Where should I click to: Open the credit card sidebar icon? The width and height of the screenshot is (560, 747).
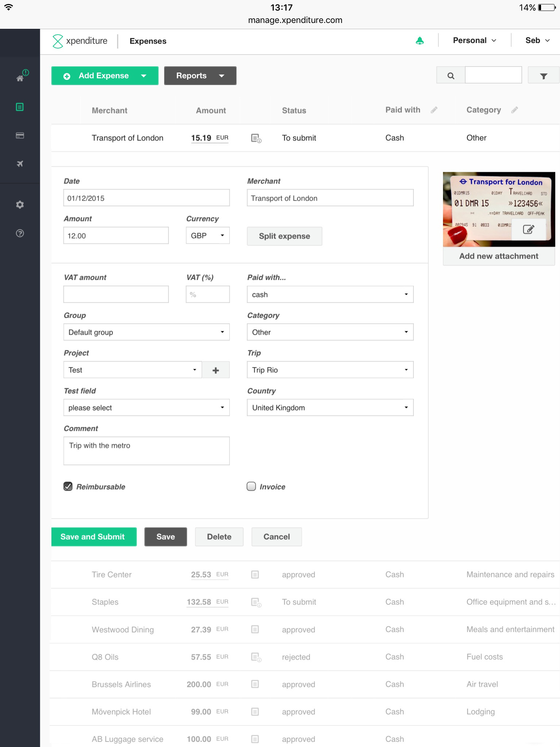20,135
